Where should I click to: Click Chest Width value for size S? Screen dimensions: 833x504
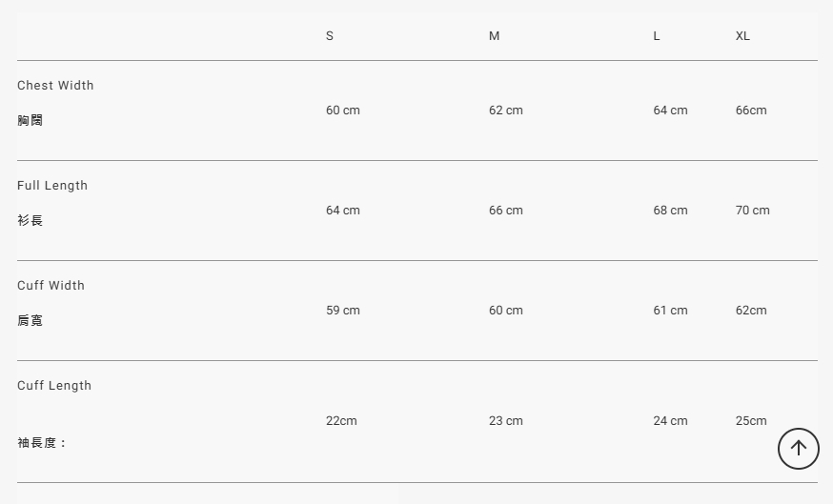pos(343,111)
